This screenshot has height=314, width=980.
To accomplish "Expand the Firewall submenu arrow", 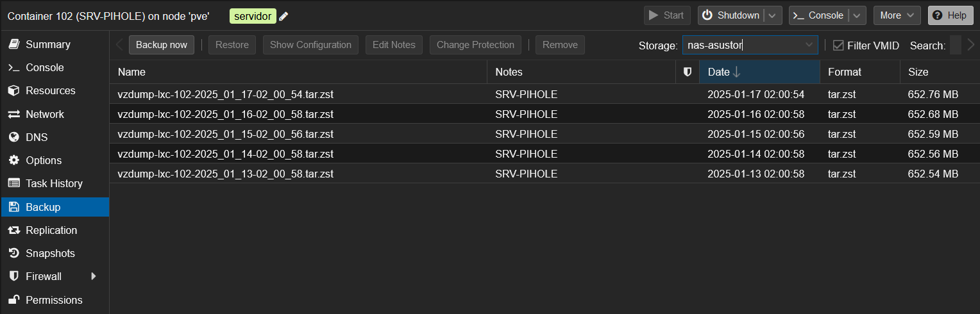I will [94, 276].
